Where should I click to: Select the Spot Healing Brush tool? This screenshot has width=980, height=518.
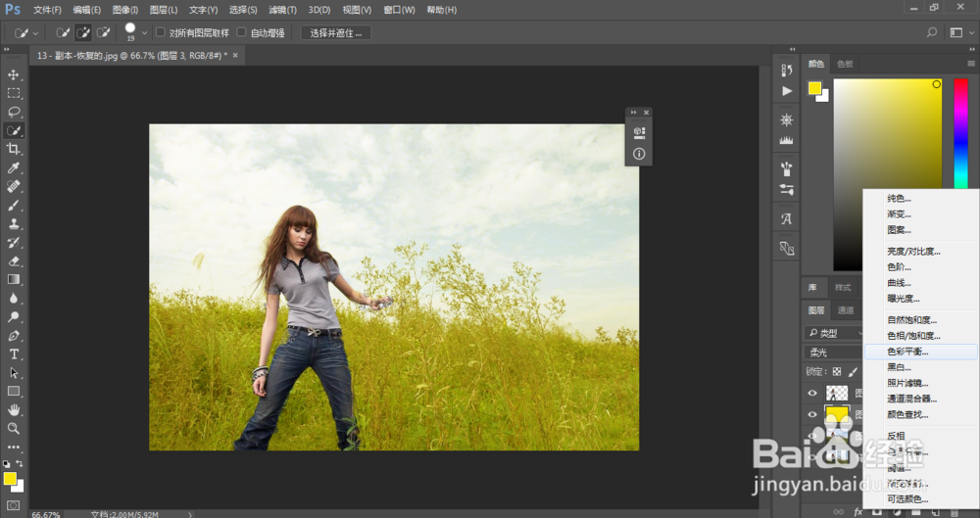coord(13,186)
